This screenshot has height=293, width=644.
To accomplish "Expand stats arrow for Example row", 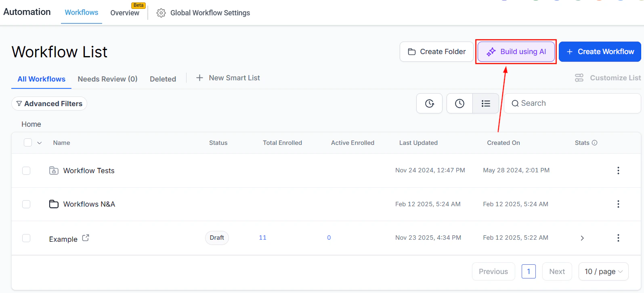I will coord(582,238).
